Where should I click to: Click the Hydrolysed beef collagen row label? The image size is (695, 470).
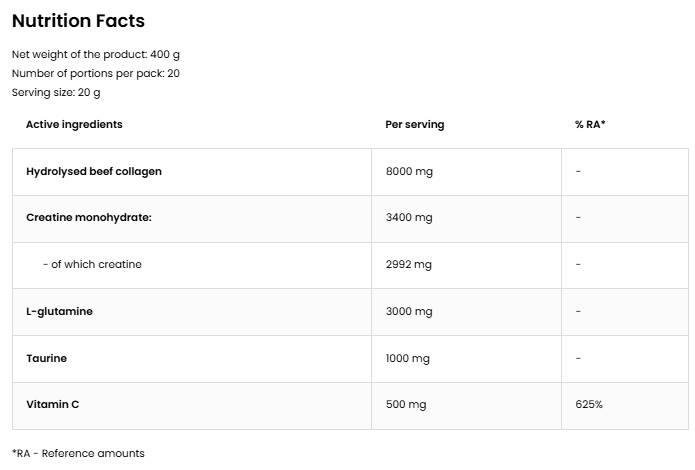(x=94, y=171)
